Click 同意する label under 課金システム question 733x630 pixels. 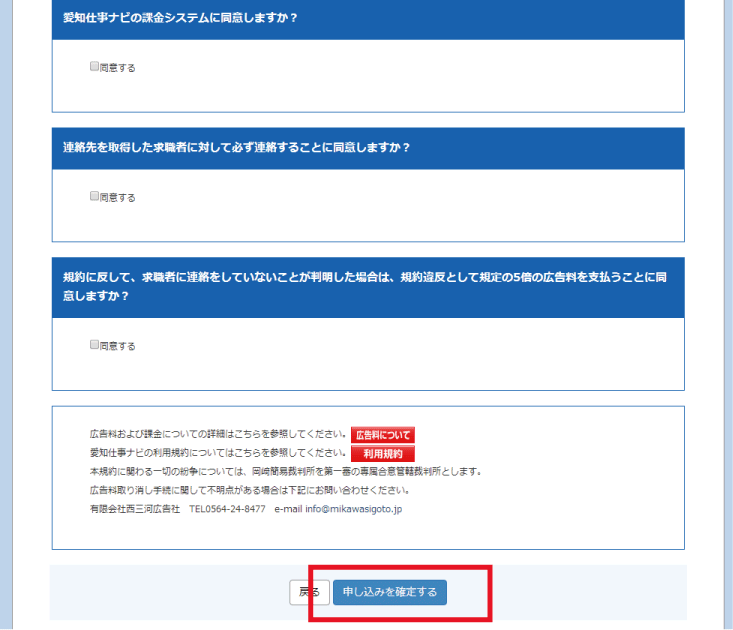point(118,68)
